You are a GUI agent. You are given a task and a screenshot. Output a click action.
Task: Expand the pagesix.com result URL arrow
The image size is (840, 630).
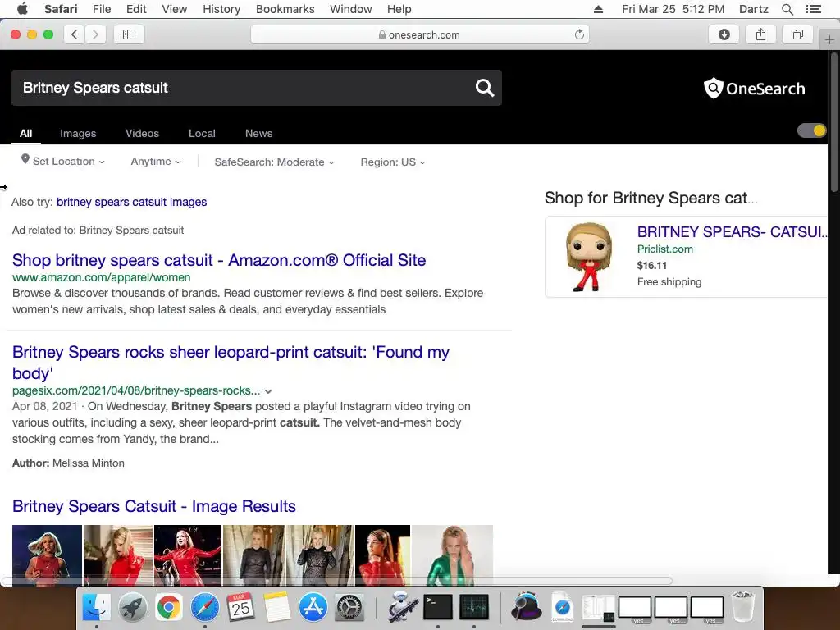pyautogui.click(x=268, y=391)
